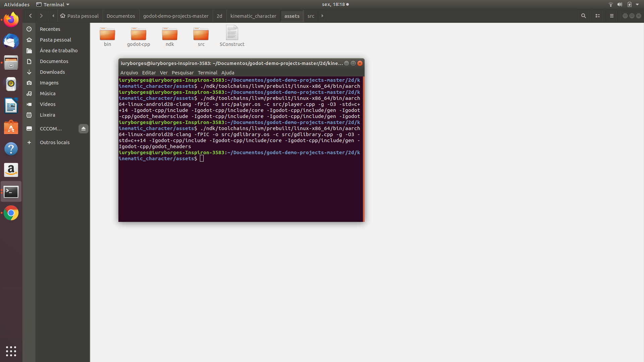Image resolution: width=644 pixels, height=362 pixels.
Task: Select the bin folder
Action: pyautogui.click(x=107, y=37)
